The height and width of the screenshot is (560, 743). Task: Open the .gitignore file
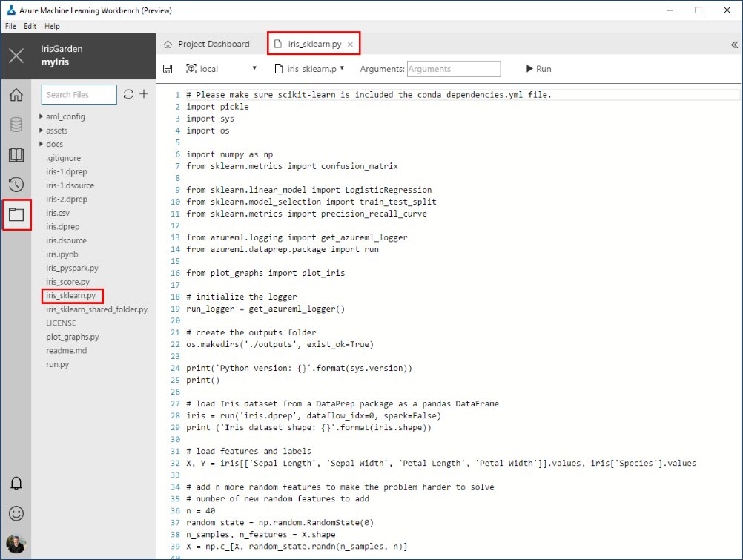click(64, 158)
